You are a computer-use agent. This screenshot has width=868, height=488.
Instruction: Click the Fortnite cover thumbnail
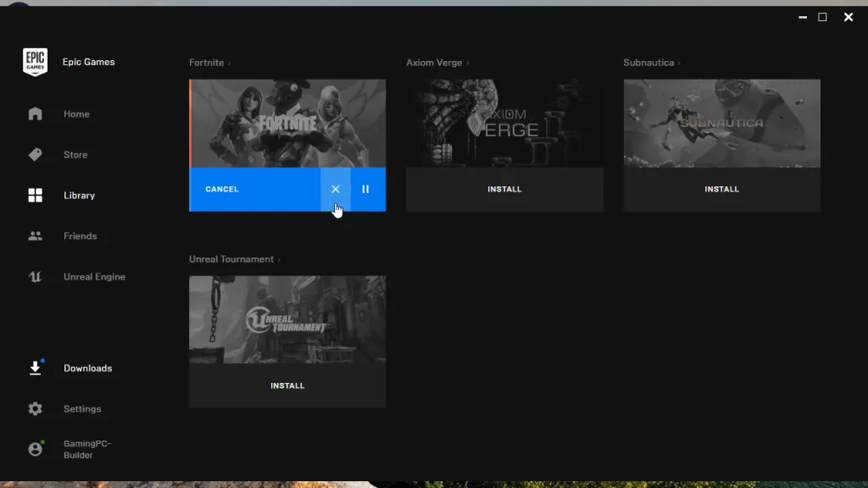287,124
